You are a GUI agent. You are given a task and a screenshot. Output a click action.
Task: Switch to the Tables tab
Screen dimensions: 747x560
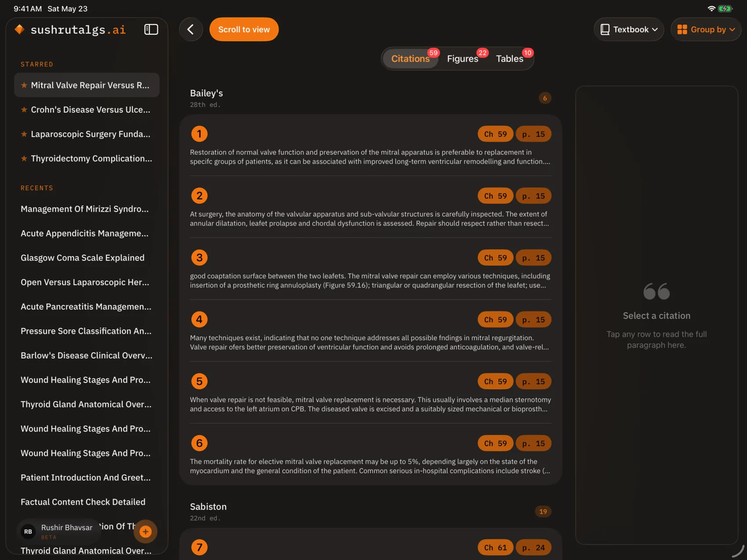(x=510, y=58)
